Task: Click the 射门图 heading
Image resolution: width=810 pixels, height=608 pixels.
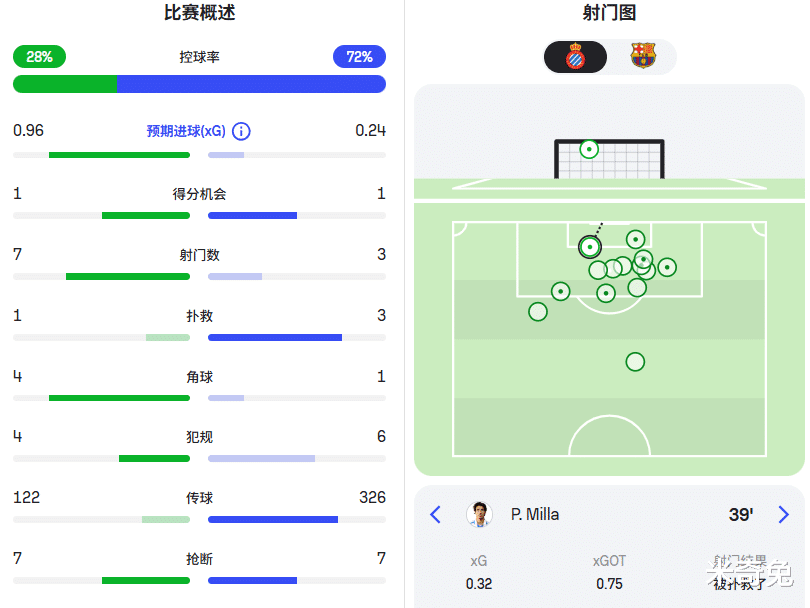Action: tap(609, 13)
